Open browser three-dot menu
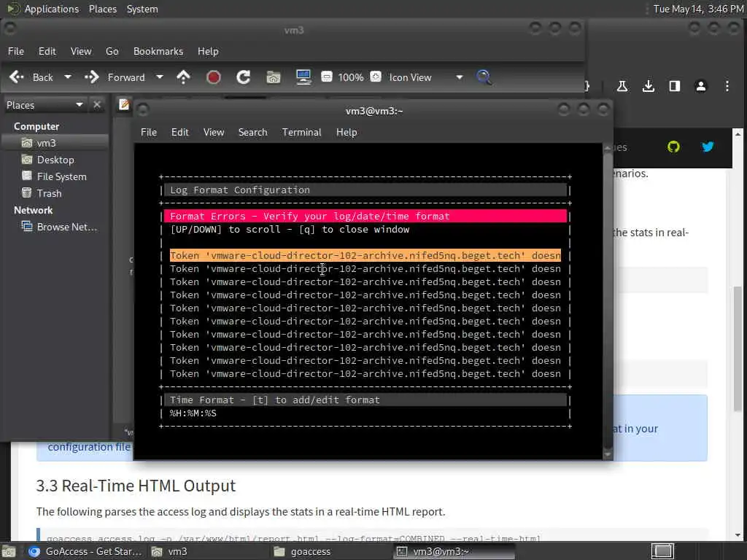 [727, 86]
